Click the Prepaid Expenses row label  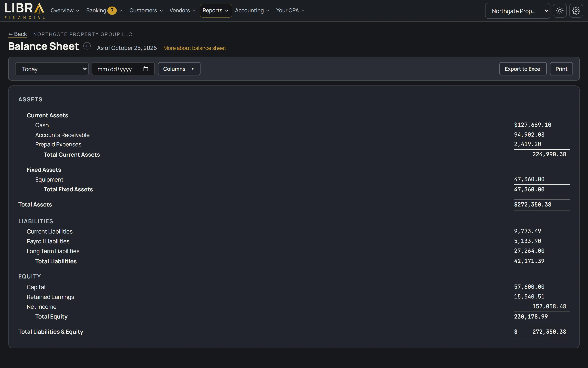pos(58,145)
